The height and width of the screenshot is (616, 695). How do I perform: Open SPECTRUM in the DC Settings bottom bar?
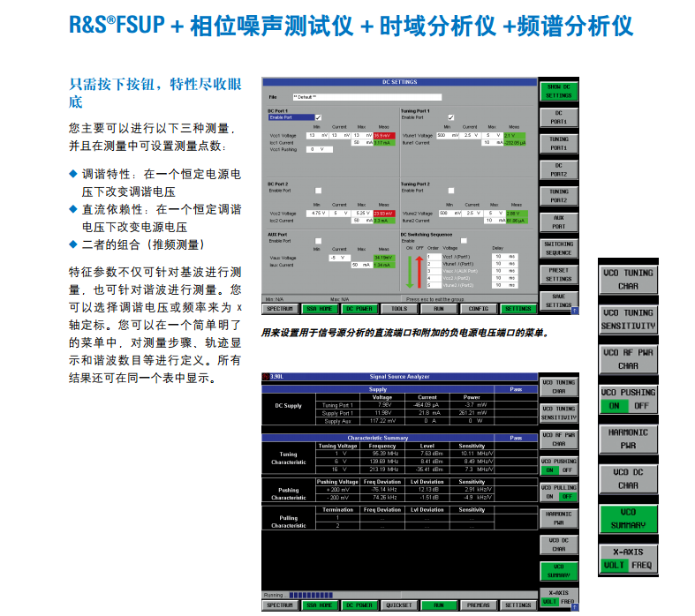click(280, 309)
